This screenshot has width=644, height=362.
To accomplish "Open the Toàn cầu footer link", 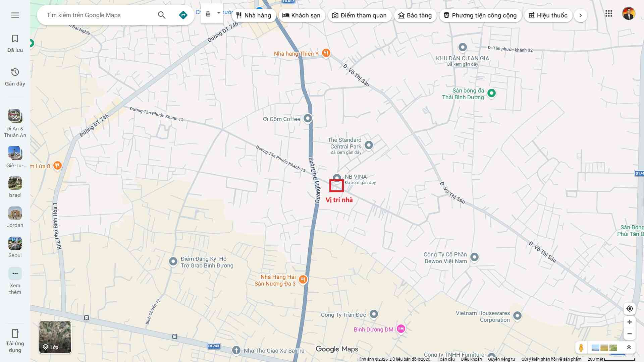I will [446, 359].
